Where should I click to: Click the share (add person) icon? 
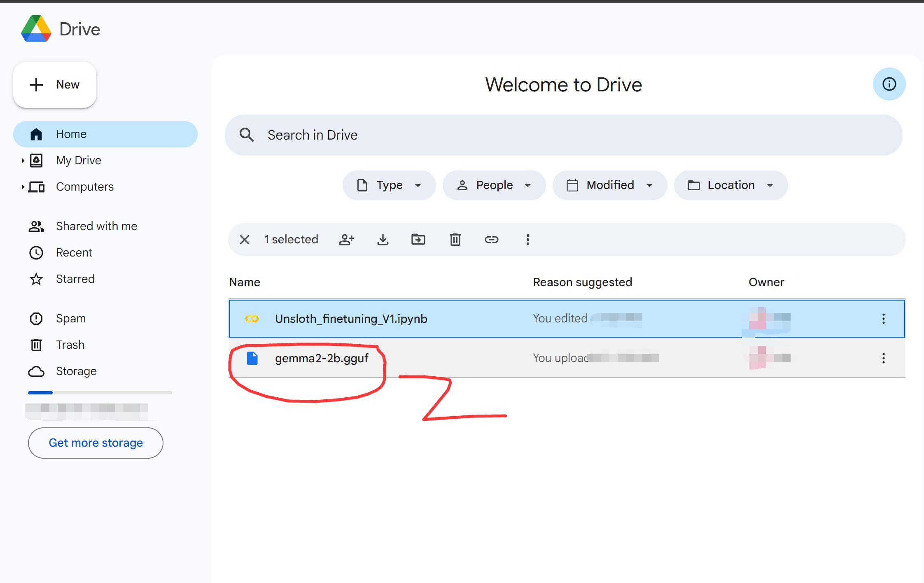346,240
